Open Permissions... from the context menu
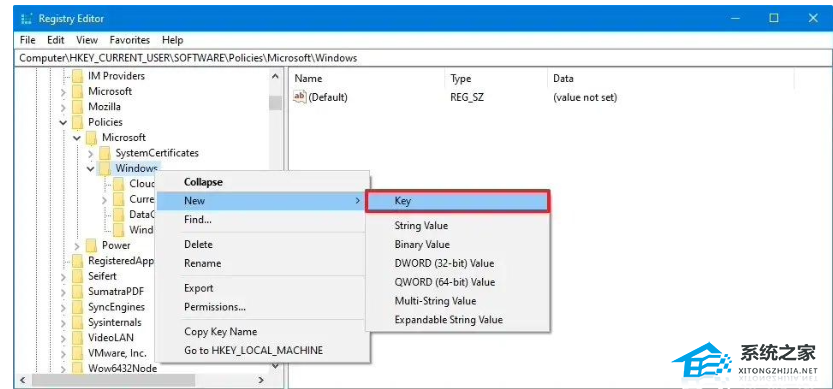The width and height of the screenshot is (833, 389). [x=262, y=307]
